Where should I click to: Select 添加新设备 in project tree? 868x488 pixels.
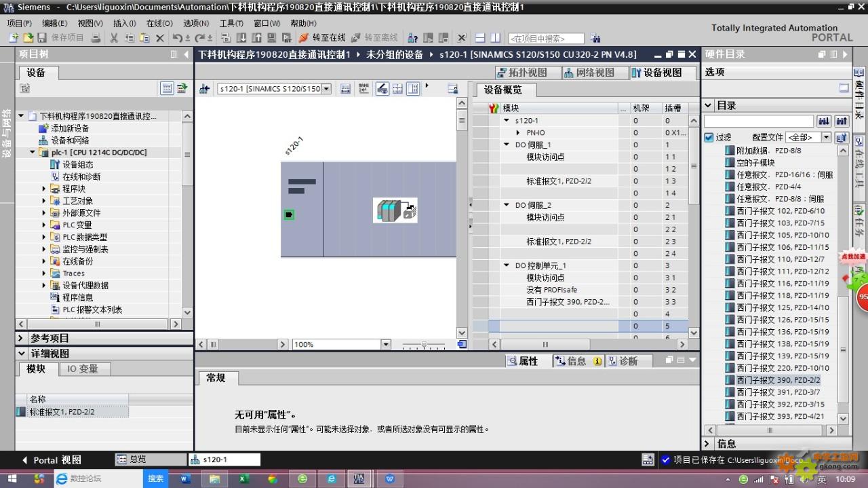(x=70, y=128)
